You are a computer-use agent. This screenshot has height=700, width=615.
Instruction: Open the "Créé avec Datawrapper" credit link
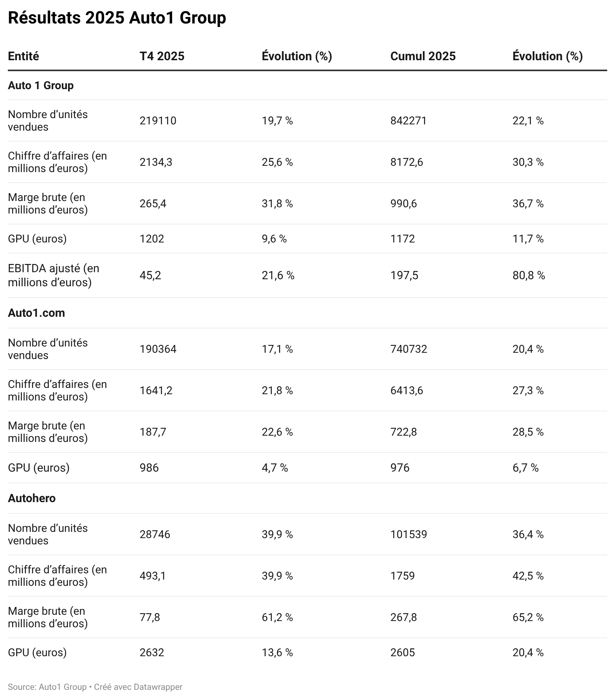(x=138, y=687)
